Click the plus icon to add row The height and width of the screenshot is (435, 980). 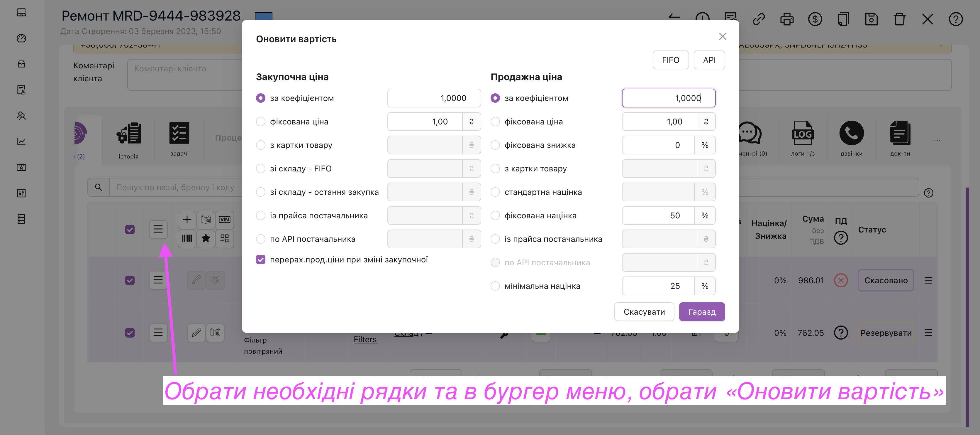(x=187, y=219)
